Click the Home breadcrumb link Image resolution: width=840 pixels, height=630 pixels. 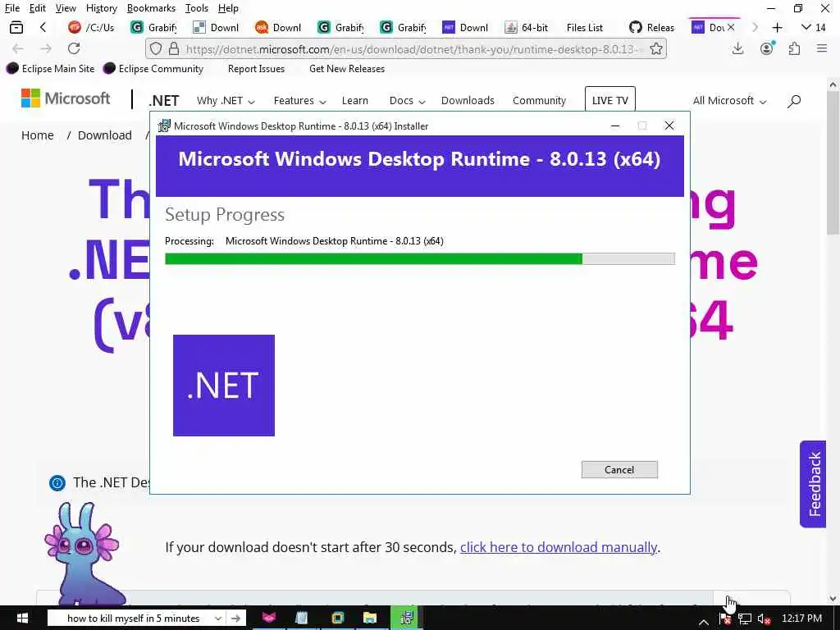coord(38,135)
